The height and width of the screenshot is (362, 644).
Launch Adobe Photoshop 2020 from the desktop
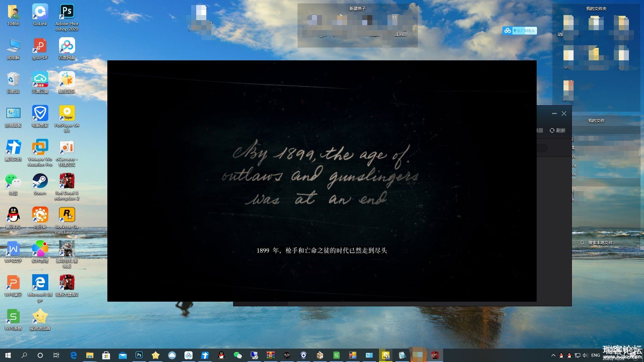coord(67,17)
